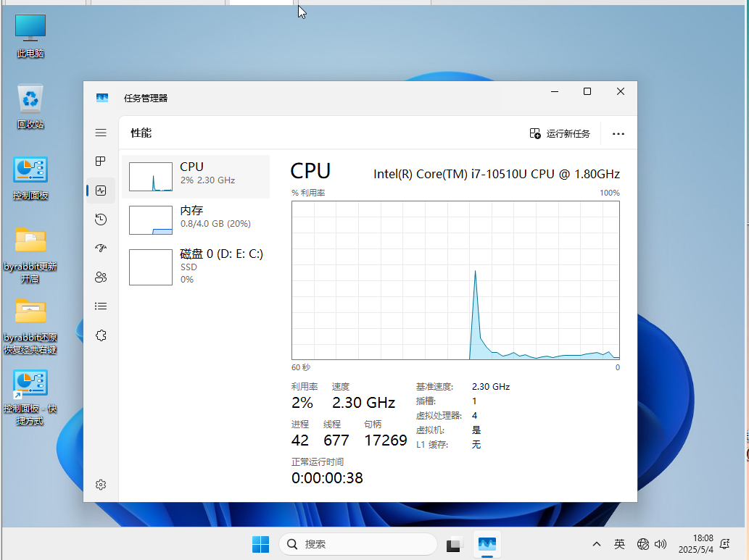This screenshot has height=560, width=749.
Task: Open the Details list icon in sidebar
Action: [101, 306]
